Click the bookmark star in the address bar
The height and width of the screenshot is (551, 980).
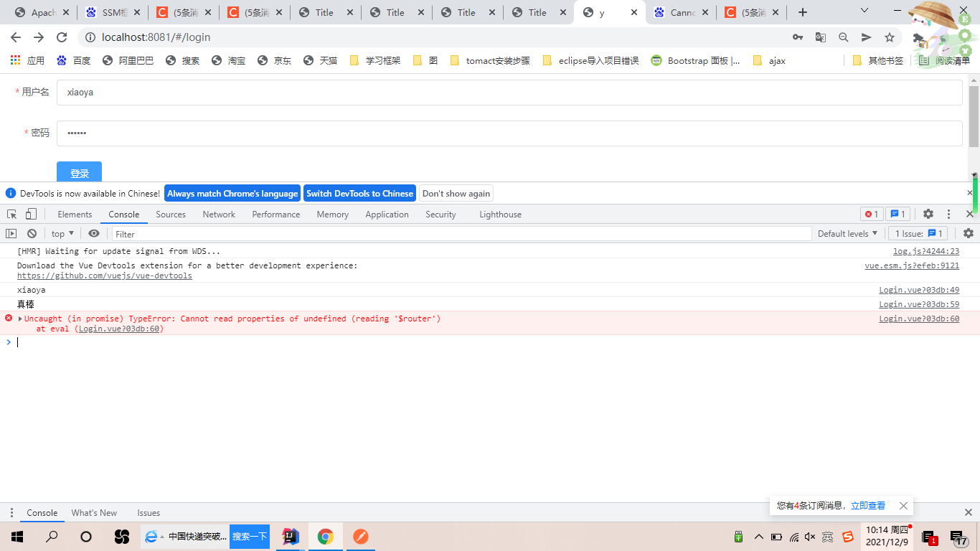889,37
